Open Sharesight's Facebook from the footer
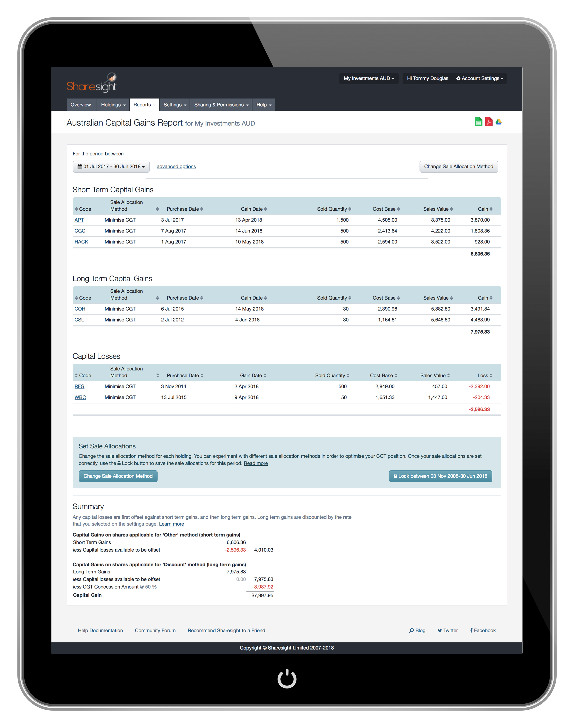The width and height of the screenshot is (574, 728). pyautogui.click(x=483, y=631)
